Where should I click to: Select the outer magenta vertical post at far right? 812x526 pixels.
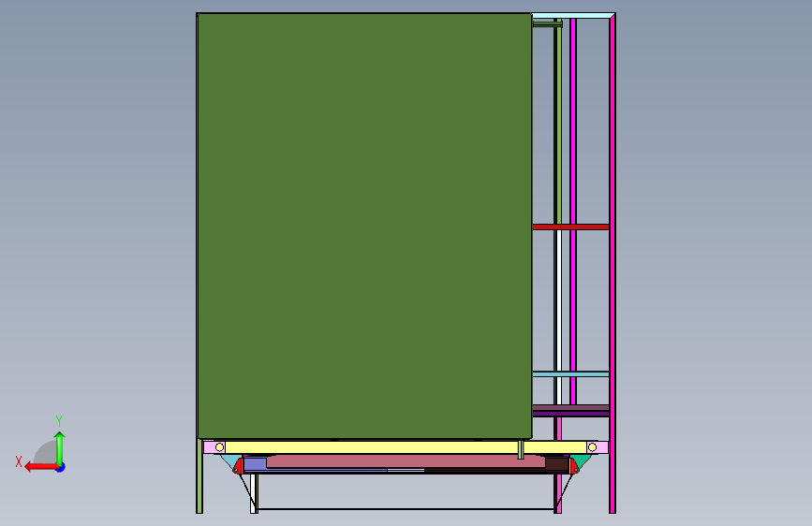613,263
